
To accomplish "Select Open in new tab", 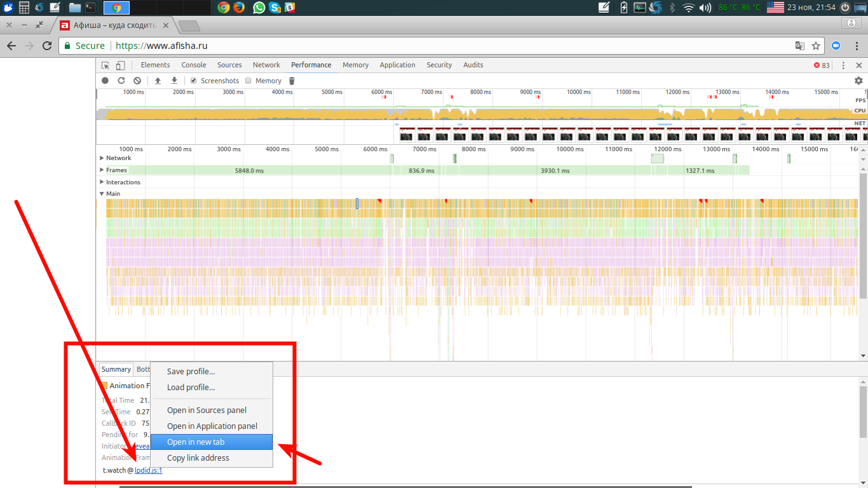I will (x=212, y=442).
